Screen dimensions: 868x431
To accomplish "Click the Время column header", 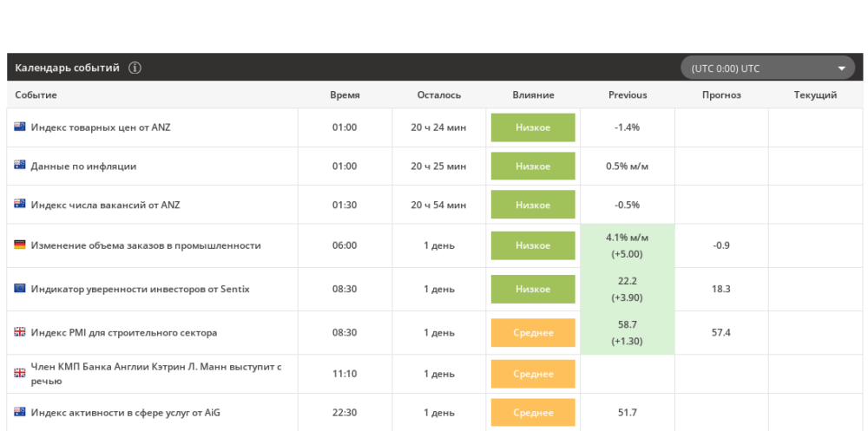I will tap(345, 95).
